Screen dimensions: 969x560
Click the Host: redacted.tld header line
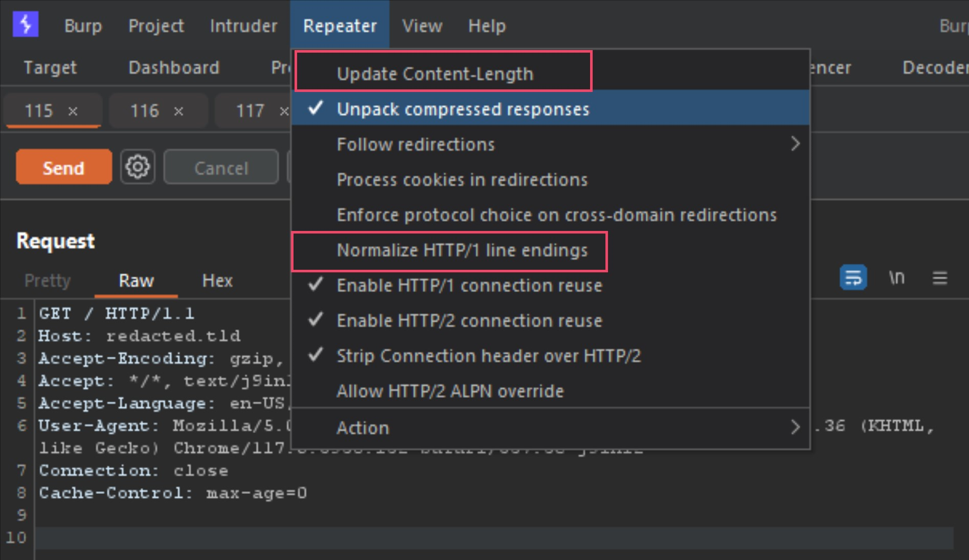(x=139, y=336)
